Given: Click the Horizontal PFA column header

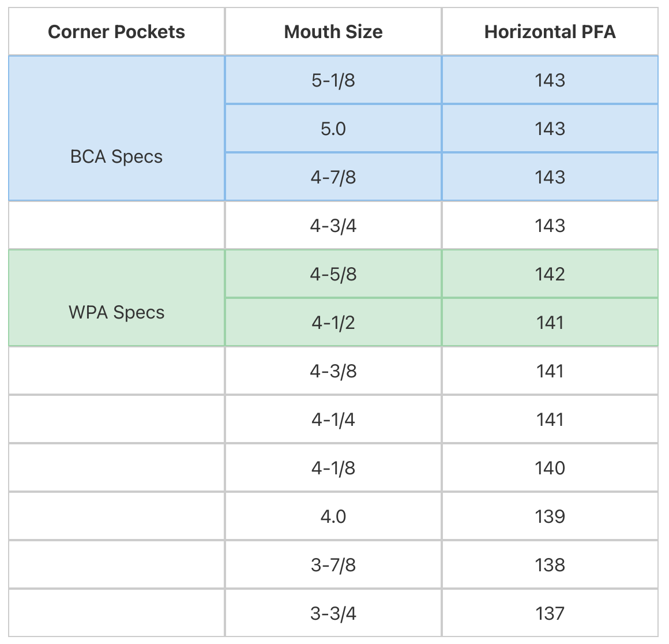Looking at the screenshot, I should click(x=550, y=32).
